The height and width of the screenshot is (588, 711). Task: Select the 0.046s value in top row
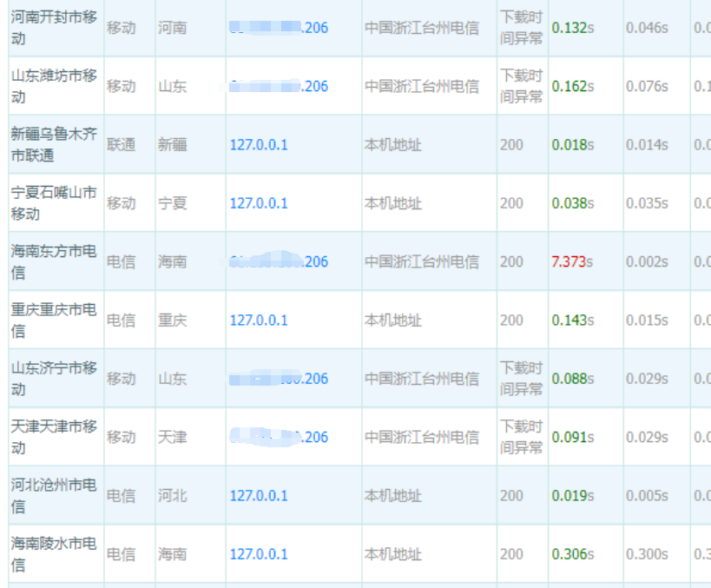tap(647, 28)
